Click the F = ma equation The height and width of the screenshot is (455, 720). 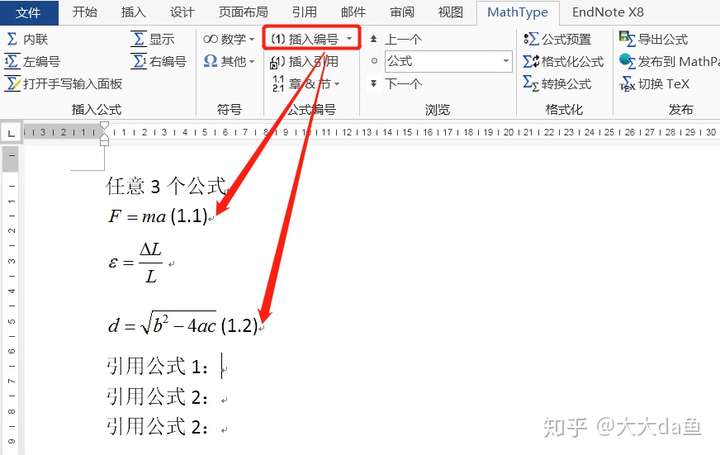137,216
